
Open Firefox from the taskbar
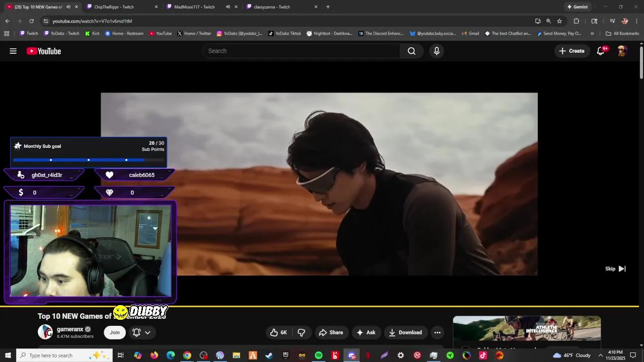[154, 355]
